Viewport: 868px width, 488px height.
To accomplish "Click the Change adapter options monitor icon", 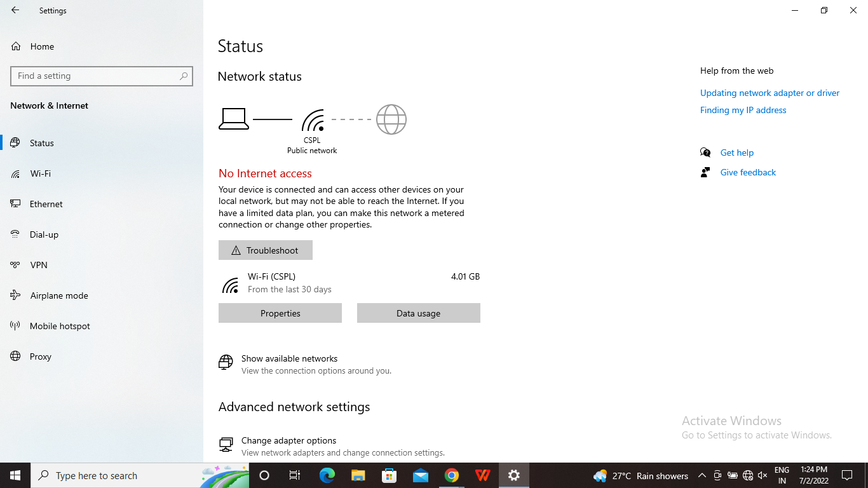I will pyautogui.click(x=226, y=445).
